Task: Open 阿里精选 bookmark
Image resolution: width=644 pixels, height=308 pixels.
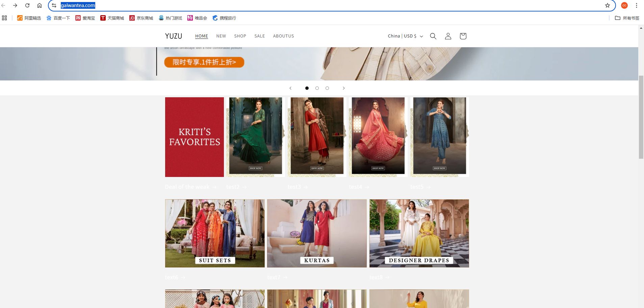Action: [29, 18]
